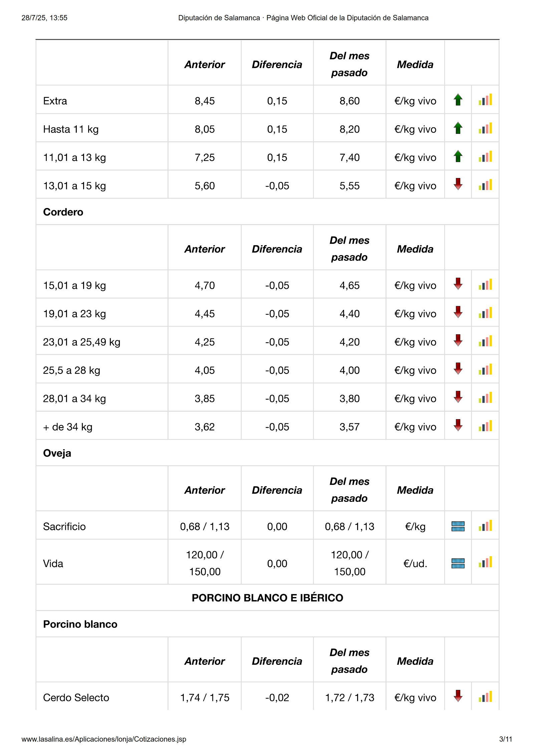Click the red down arrow for 19,01 a 23 kg
Viewport: 534px width, 756px height.
[458, 312]
